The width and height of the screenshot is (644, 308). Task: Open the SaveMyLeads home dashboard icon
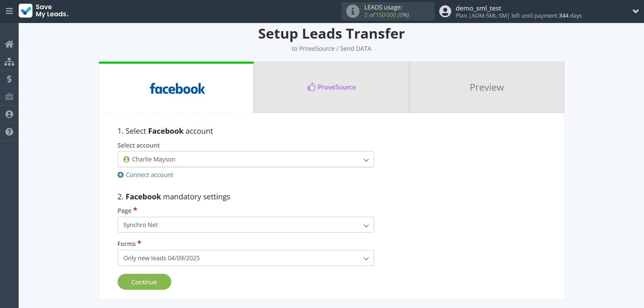point(9,44)
